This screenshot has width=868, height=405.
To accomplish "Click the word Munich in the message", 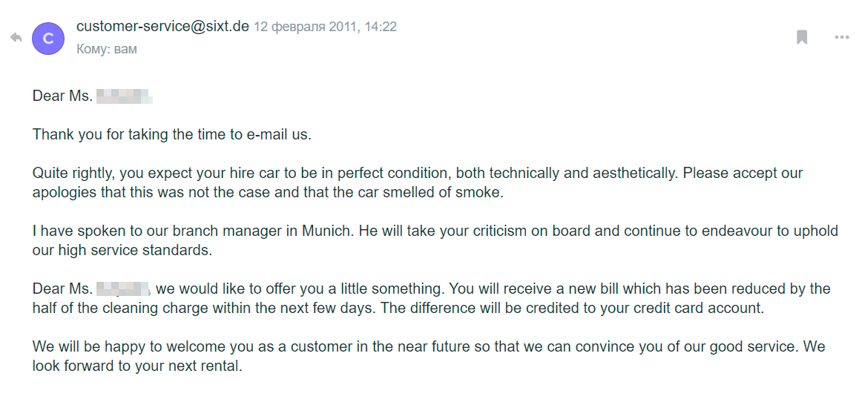I will pos(327,231).
